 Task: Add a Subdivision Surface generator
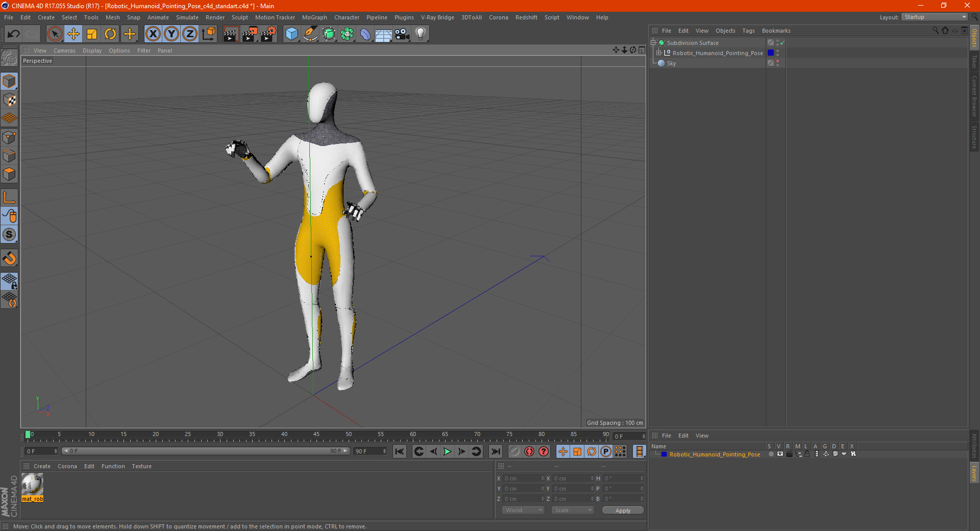(x=329, y=34)
